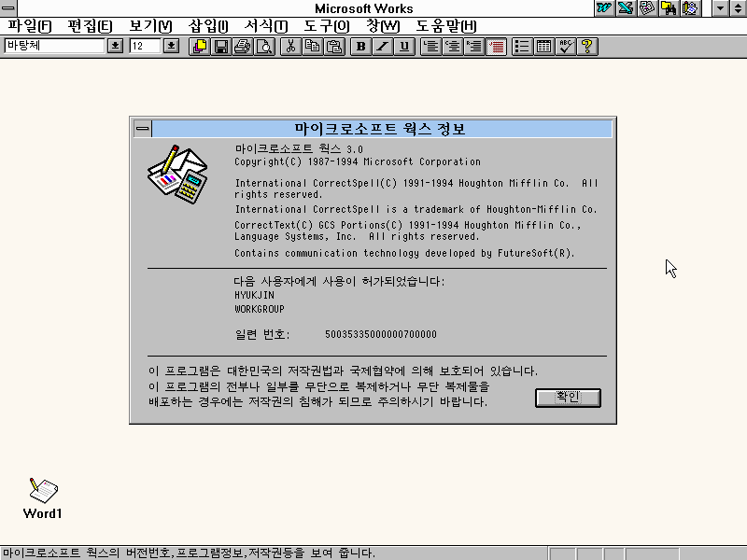747x560 pixels.
Task: Click the minimize down-arrow title bar button
Action: tap(720, 8)
